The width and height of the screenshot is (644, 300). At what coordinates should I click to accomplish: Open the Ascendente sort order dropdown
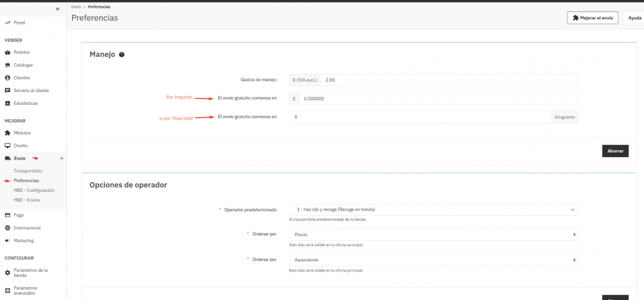tap(433, 260)
